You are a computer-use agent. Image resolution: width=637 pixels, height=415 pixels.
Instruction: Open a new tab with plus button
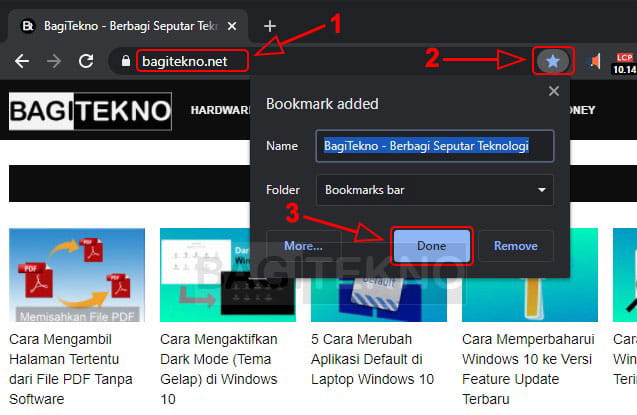click(270, 26)
